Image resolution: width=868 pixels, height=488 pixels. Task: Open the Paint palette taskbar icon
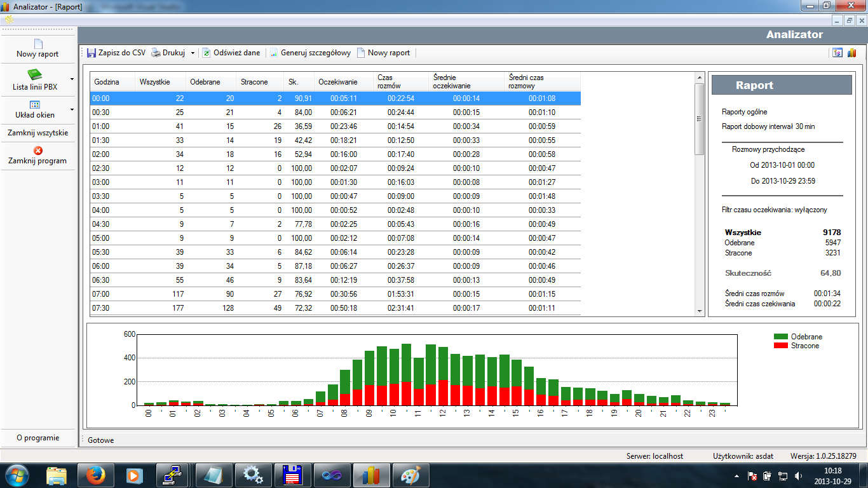410,475
